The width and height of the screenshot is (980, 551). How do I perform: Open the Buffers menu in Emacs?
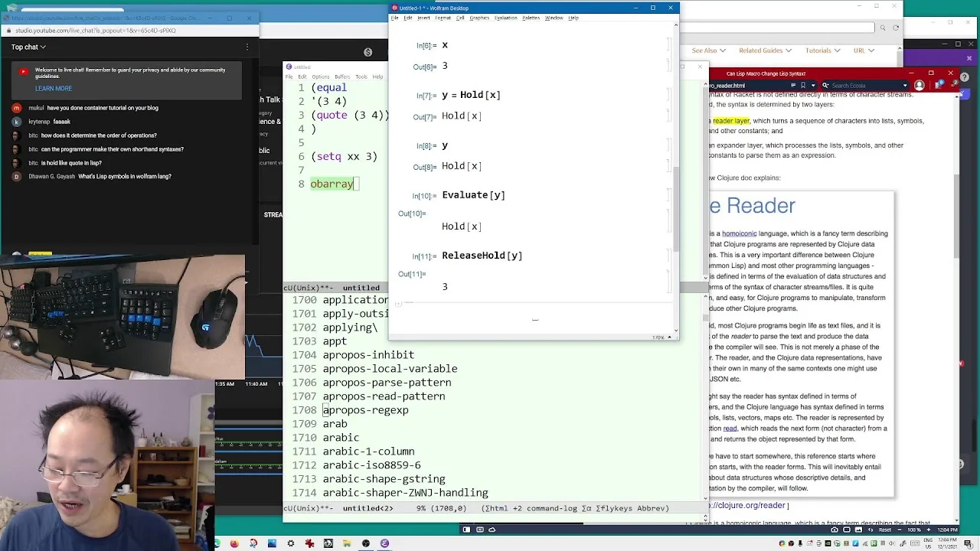click(342, 77)
